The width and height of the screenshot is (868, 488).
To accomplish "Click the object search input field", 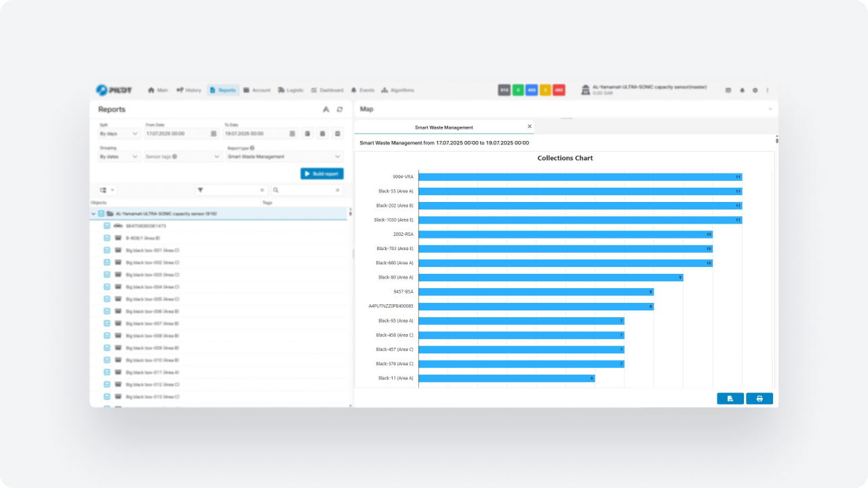I will coord(309,190).
